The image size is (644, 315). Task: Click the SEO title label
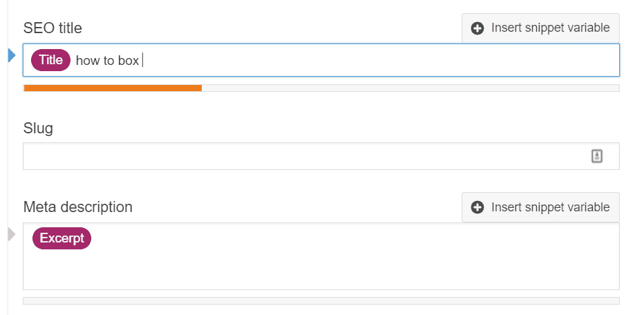click(x=53, y=28)
